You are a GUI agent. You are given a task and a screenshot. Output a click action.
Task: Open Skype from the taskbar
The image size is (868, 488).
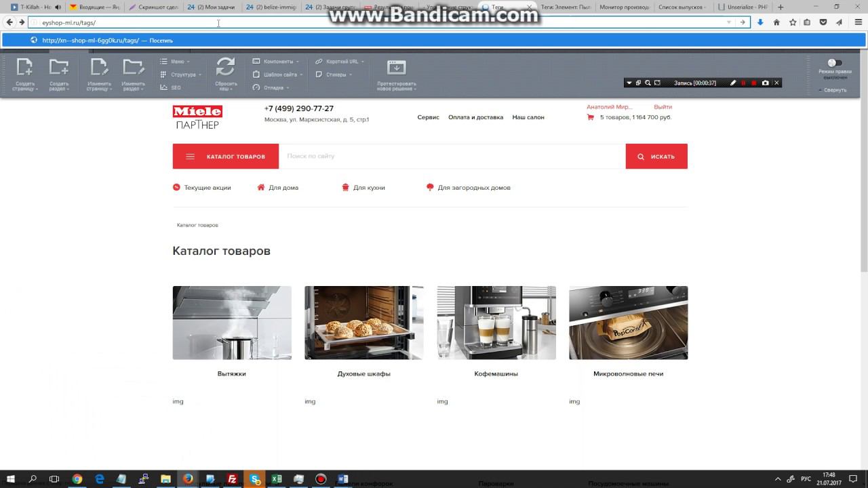click(x=255, y=479)
